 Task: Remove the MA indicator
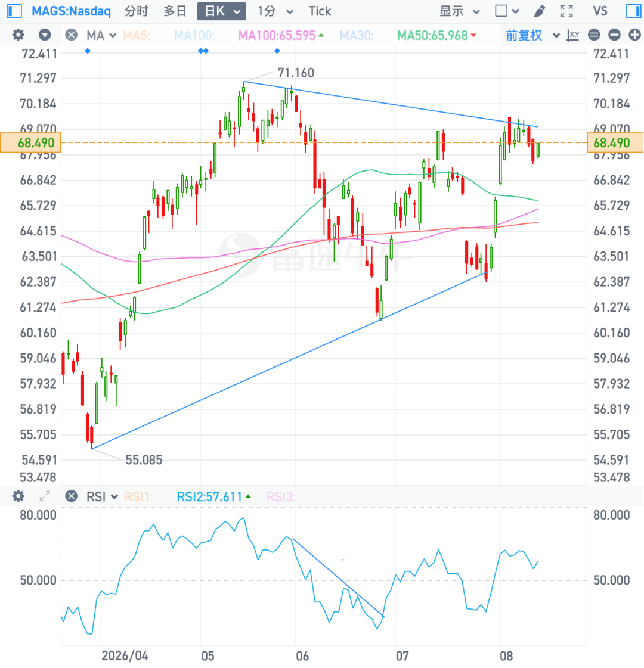pos(71,35)
